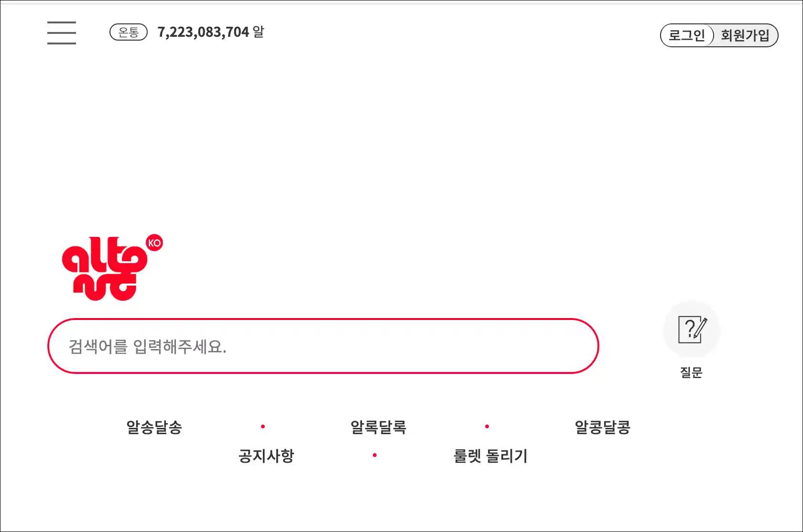Open the 룰렛 돌리기 roulette link
This screenshot has width=803, height=532.
pyautogui.click(x=490, y=456)
